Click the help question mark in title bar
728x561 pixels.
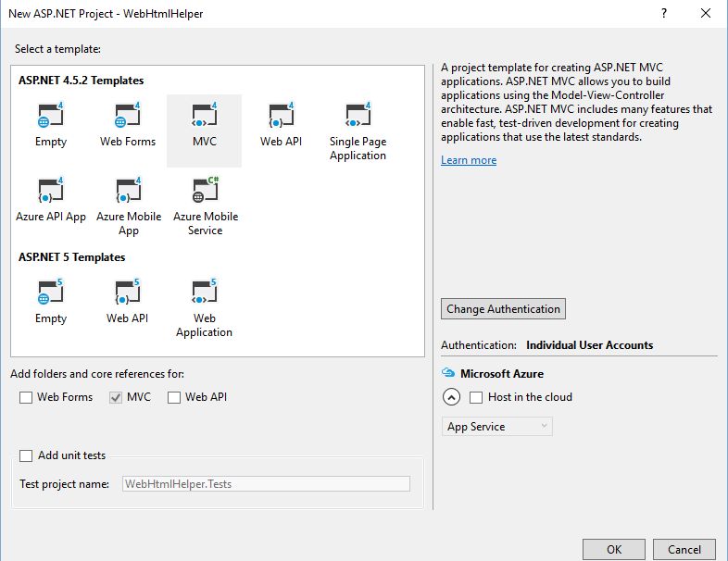[664, 13]
